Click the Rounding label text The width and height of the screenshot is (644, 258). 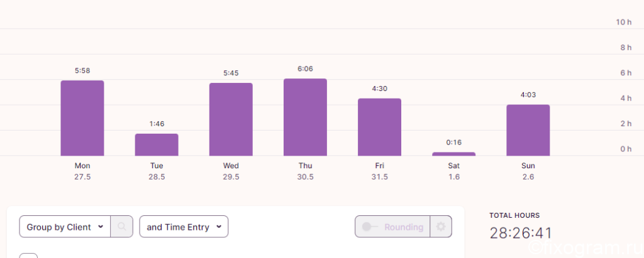(404, 227)
